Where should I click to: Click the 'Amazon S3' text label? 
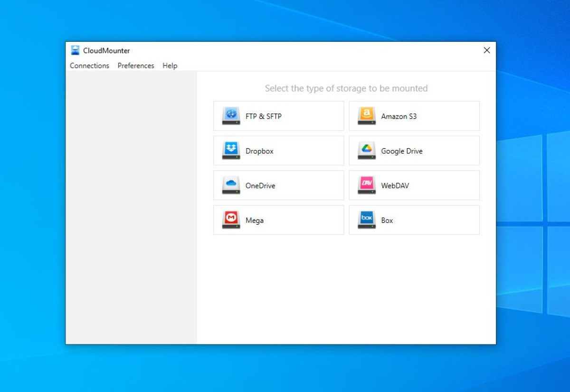399,116
